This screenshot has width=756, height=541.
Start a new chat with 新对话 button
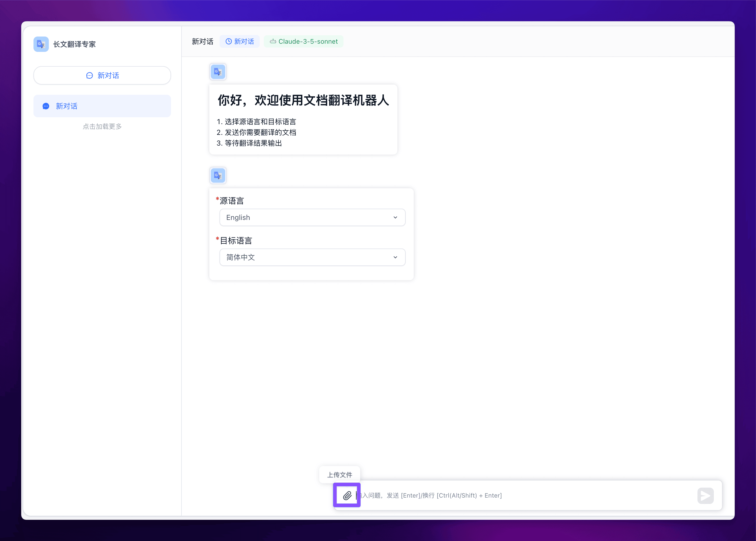pos(102,75)
